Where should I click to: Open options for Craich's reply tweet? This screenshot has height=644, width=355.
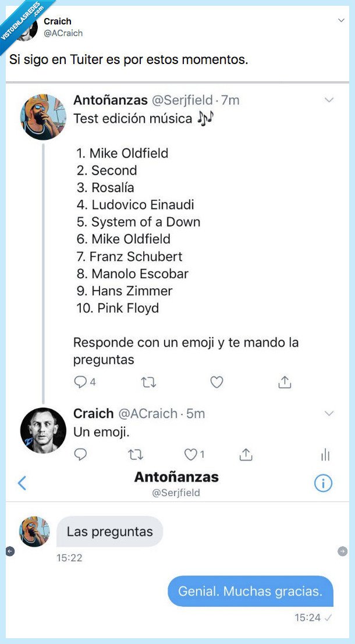pos(328,413)
